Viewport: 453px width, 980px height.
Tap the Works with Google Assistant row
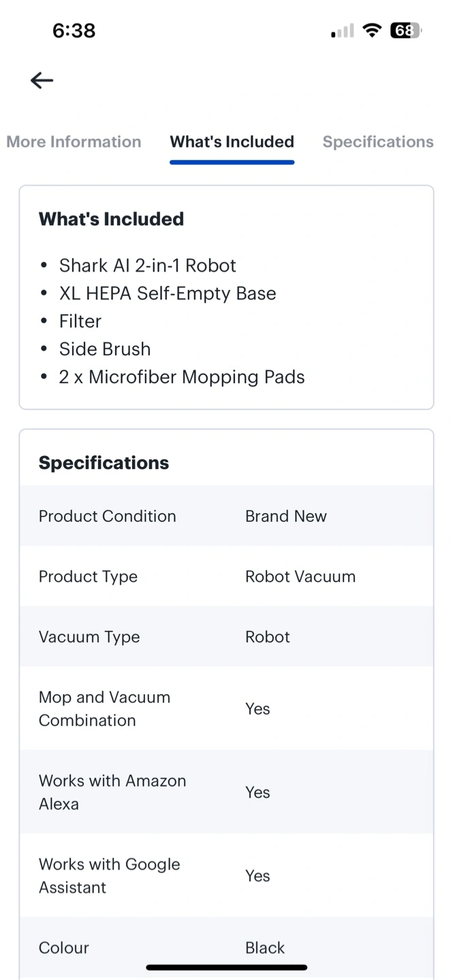(226, 876)
